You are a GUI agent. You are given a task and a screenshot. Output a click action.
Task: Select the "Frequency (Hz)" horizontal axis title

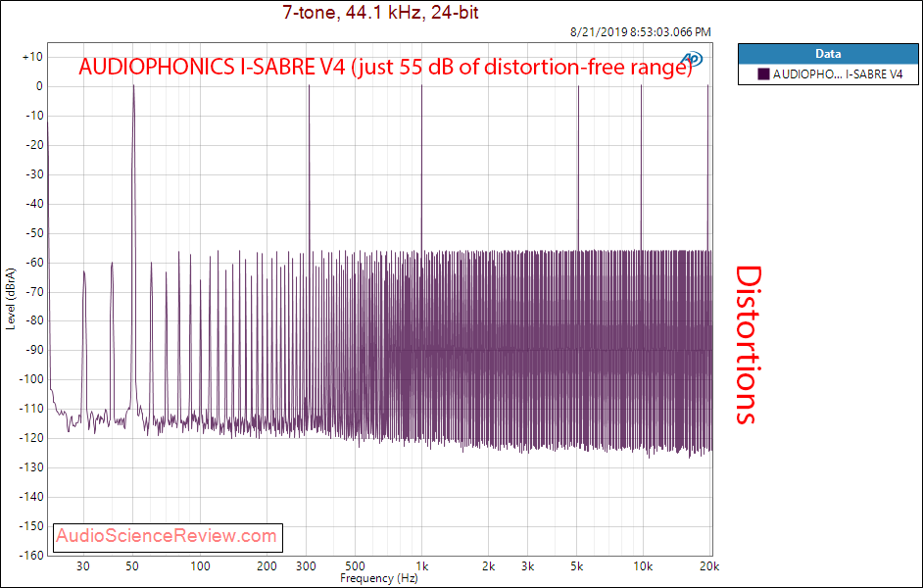(378, 578)
